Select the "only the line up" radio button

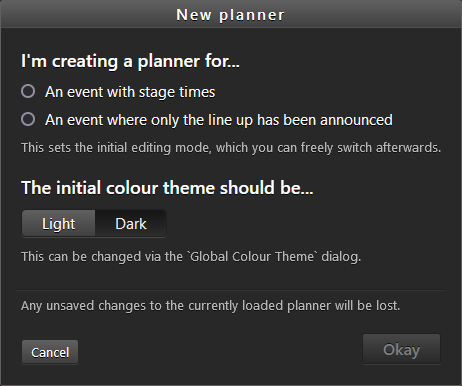click(28, 119)
